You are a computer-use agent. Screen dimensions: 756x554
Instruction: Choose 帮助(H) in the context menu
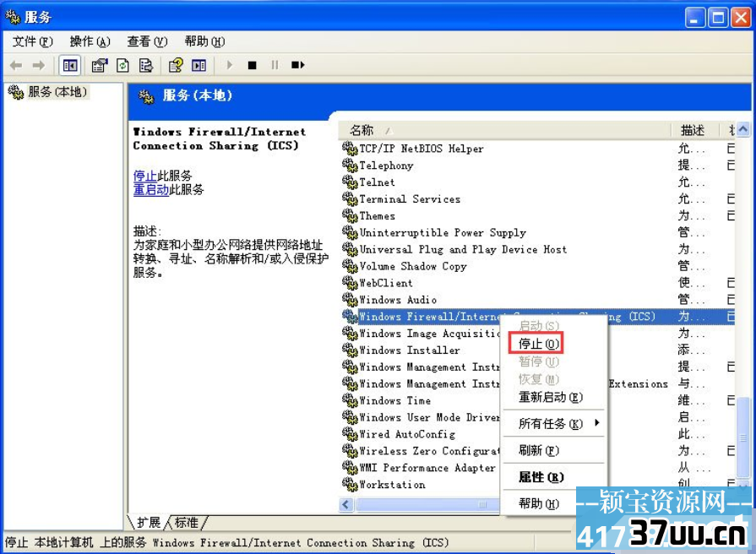(x=539, y=503)
